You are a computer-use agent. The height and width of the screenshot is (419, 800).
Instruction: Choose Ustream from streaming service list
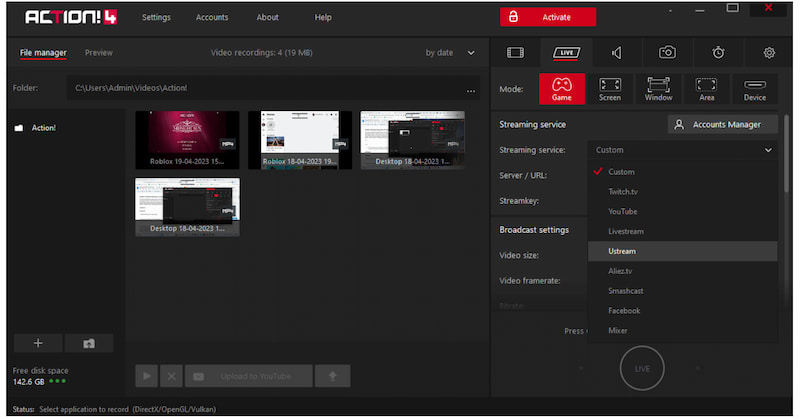pyautogui.click(x=622, y=251)
